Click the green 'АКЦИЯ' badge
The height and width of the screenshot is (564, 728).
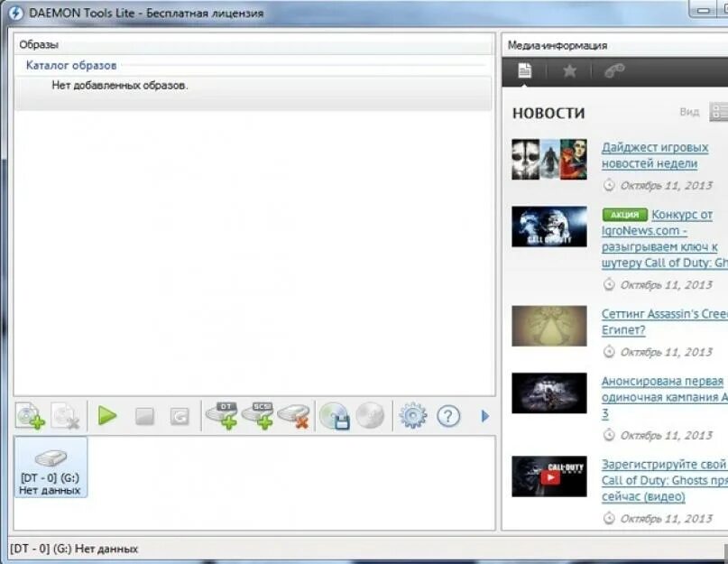click(624, 215)
